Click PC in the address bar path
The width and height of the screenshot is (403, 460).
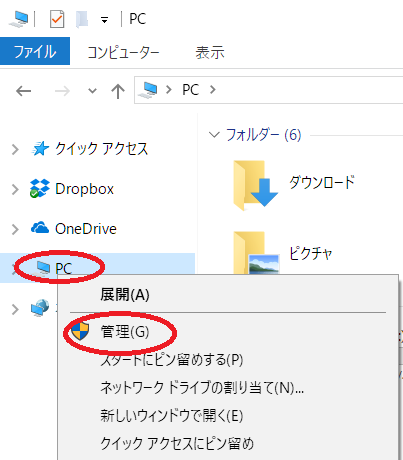point(190,90)
